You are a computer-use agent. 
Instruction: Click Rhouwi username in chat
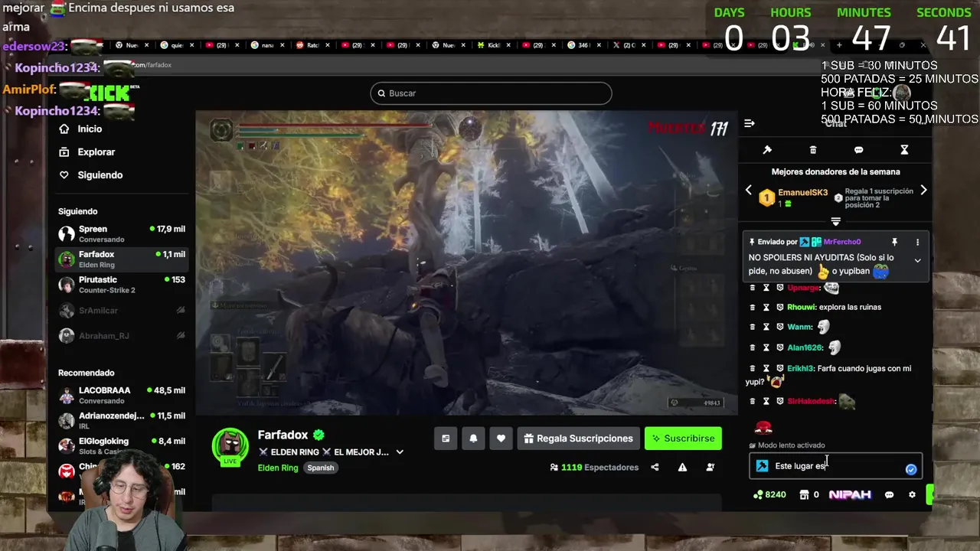click(801, 307)
